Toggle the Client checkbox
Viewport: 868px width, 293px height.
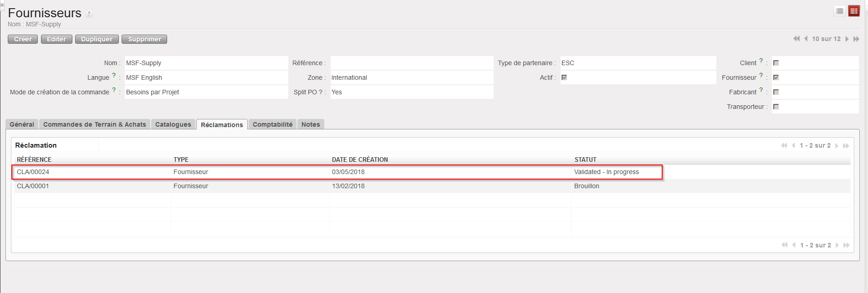tap(776, 63)
